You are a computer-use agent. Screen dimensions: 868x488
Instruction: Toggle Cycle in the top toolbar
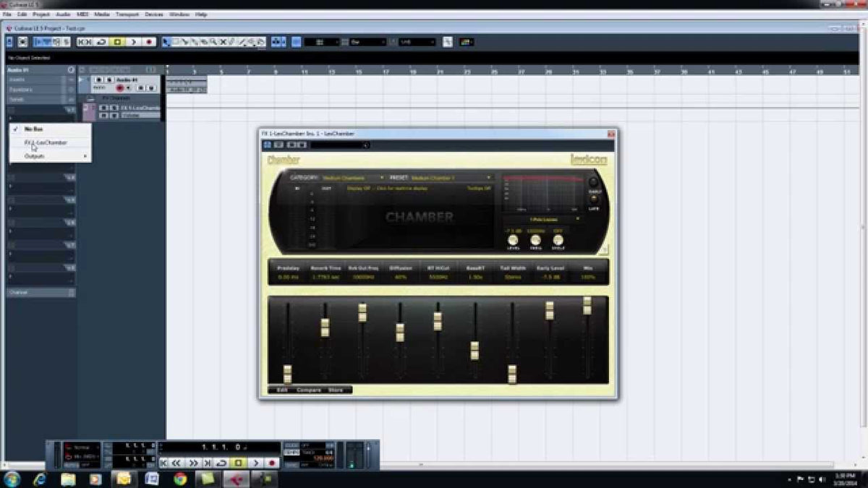101,42
